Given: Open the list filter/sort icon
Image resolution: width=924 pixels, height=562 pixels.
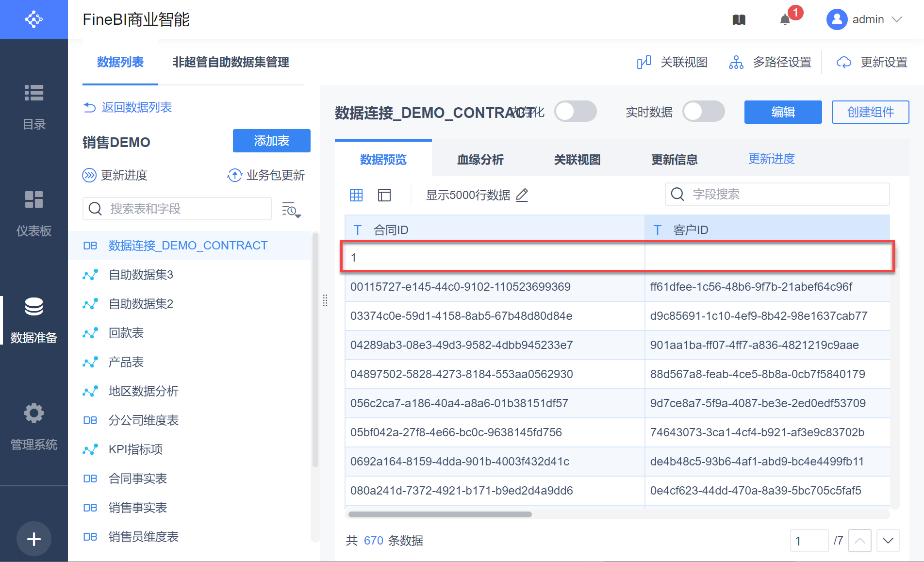Looking at the screenshot, I should click(291, 209).
